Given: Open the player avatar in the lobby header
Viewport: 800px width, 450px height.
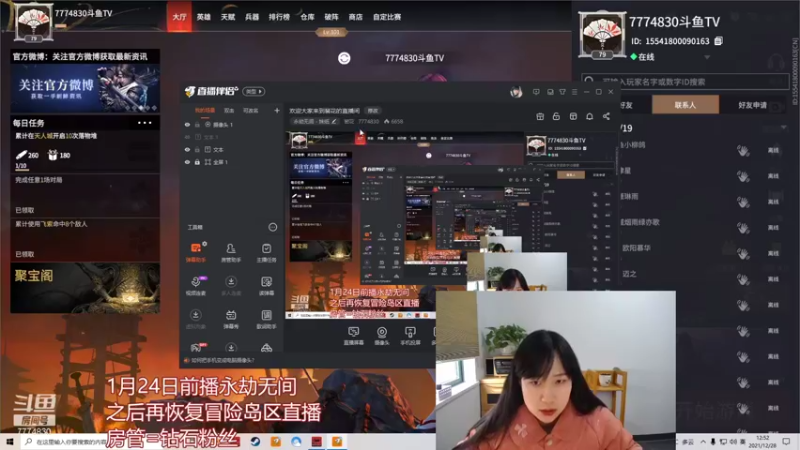Looking at the screenshot, I should [x=34, y=21].
